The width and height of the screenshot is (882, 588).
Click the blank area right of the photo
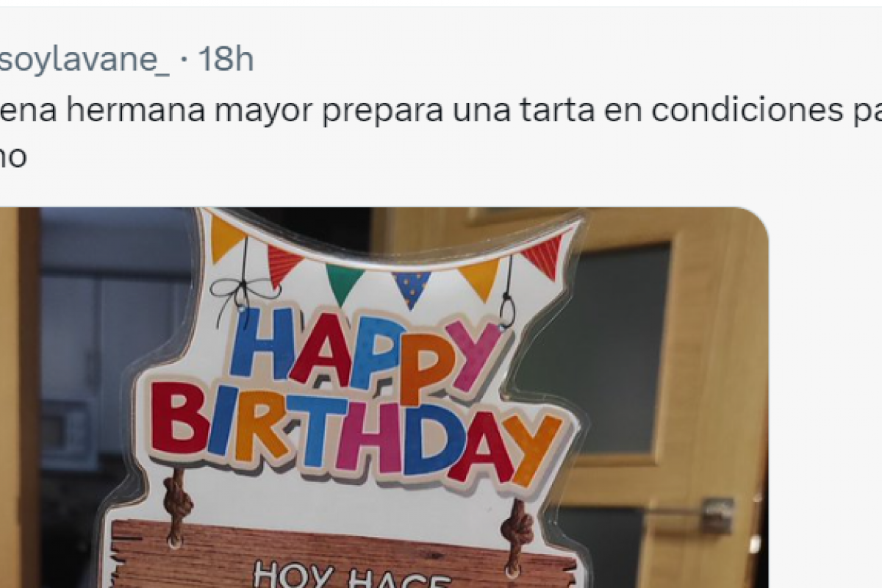pyautogui.click(x=825, y=398)
